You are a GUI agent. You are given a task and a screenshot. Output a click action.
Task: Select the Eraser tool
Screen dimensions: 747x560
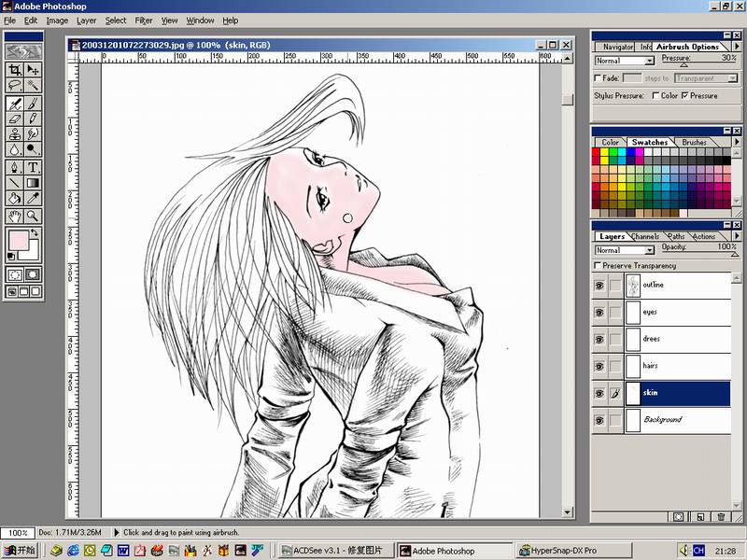(15, 119)
